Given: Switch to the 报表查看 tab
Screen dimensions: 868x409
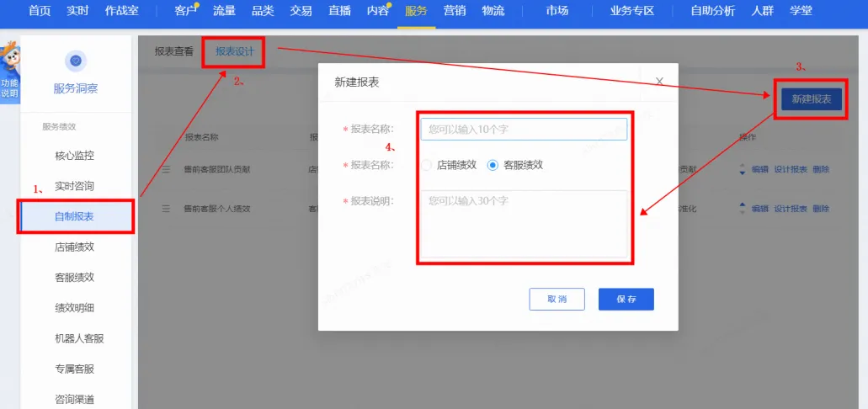Looking at the screenshot, I should 174,52.
